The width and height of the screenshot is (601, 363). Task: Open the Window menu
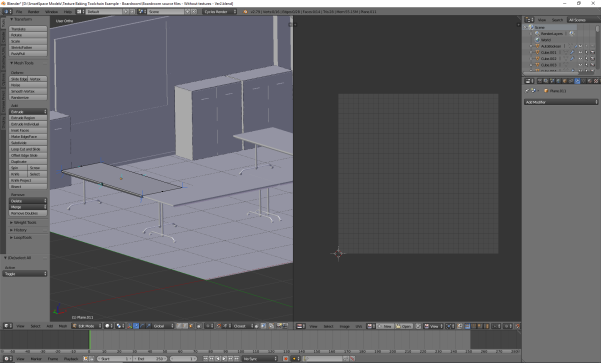(51, 11)
